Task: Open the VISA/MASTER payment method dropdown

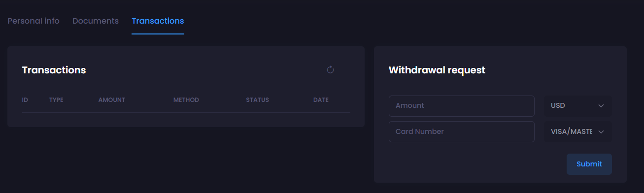Action: tap(578, 131)
